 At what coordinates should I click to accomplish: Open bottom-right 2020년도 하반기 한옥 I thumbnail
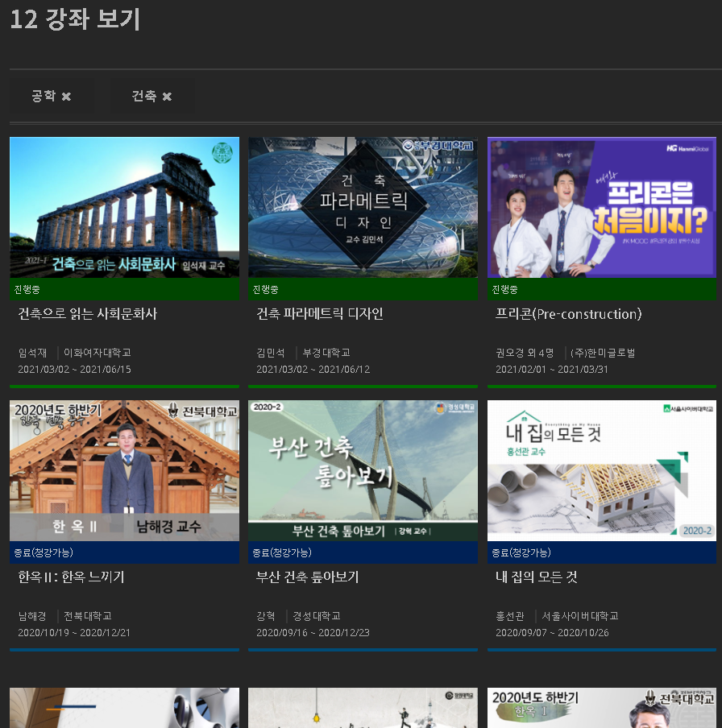[602, 708]
